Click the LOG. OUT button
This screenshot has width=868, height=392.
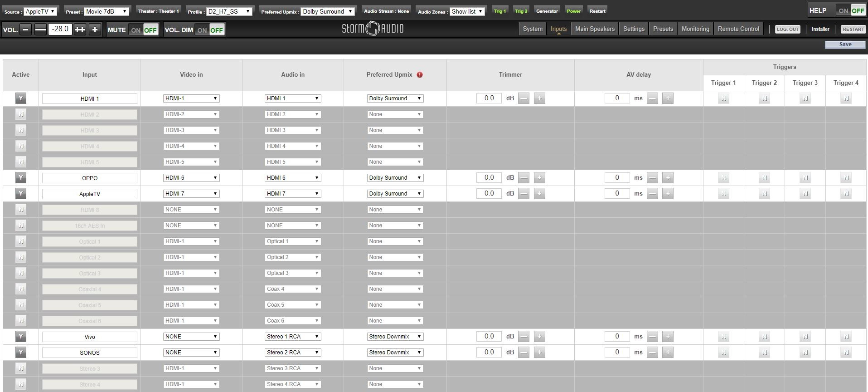788,29
